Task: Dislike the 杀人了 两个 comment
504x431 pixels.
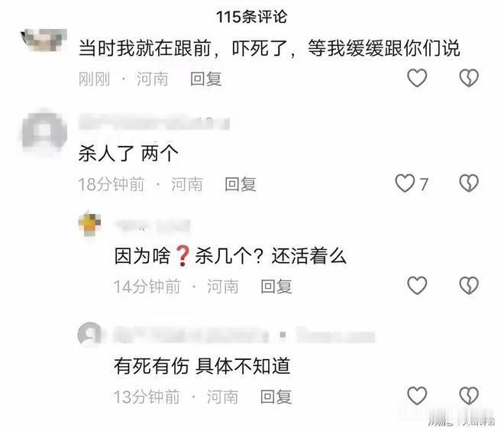Action: tap(469, 183)
